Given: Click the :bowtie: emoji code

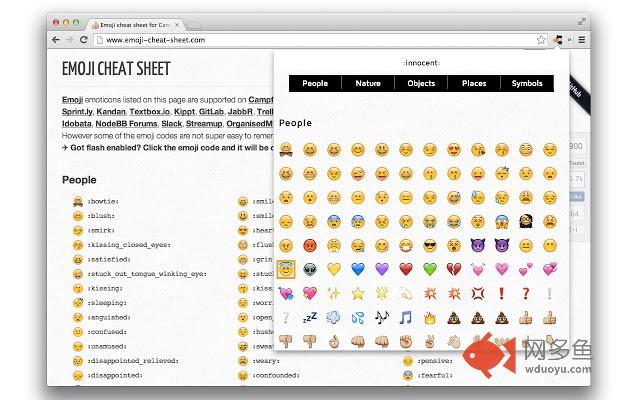Looking at the screenshot, I should tap(104, 201).
